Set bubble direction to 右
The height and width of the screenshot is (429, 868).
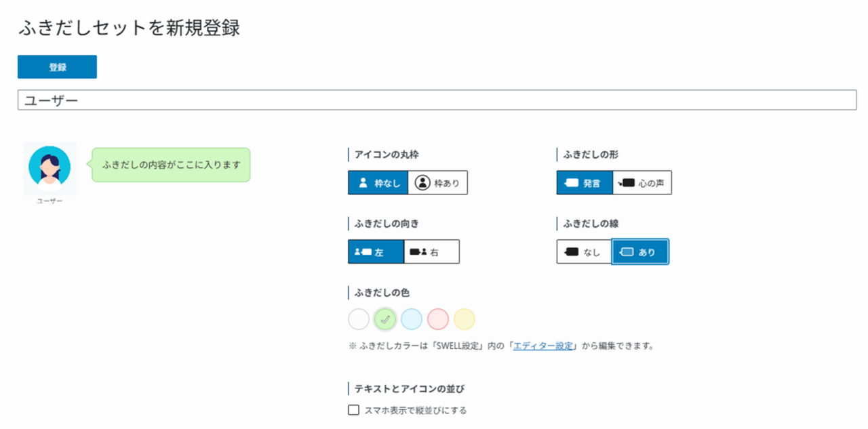[431, 252]
